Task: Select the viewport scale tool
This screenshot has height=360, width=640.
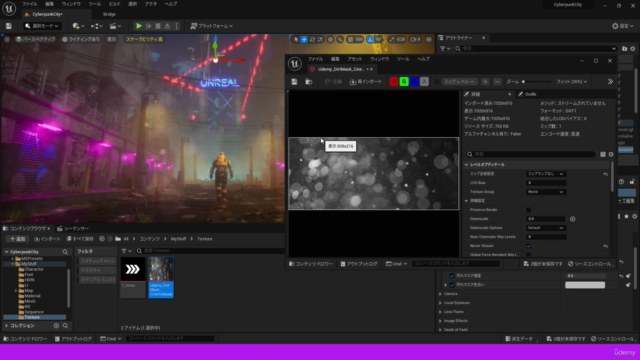Action: click(320, 39)
